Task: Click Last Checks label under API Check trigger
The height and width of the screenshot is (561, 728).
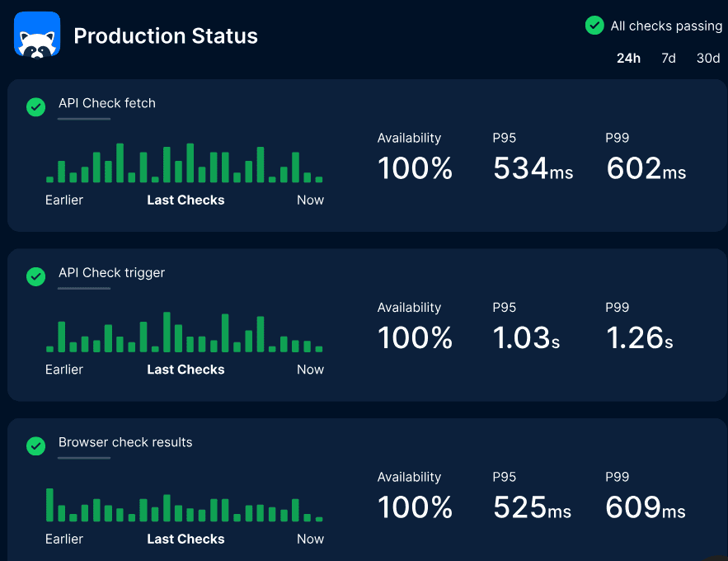Action: click(186, 370)
